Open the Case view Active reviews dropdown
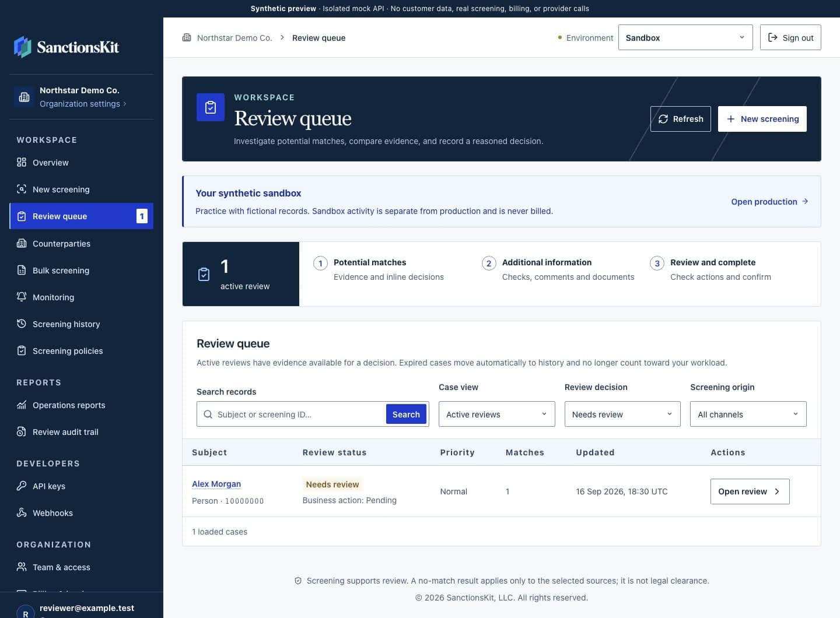 (x=497, y=414)
